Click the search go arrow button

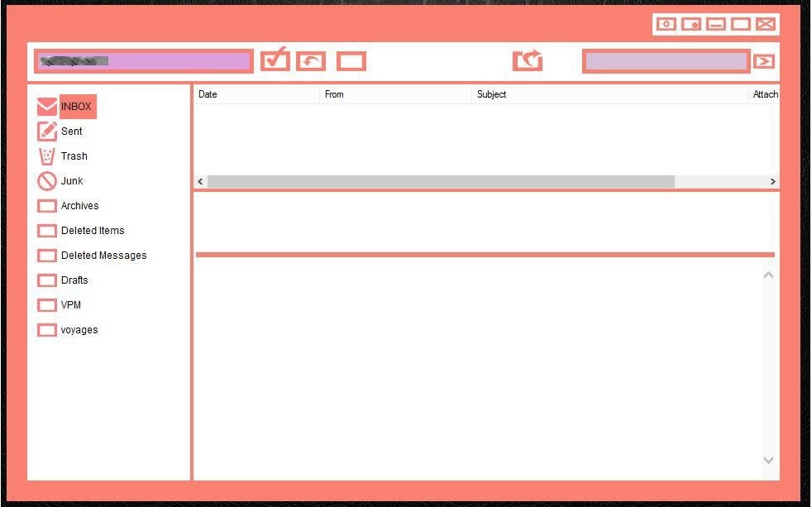(764, 61)
